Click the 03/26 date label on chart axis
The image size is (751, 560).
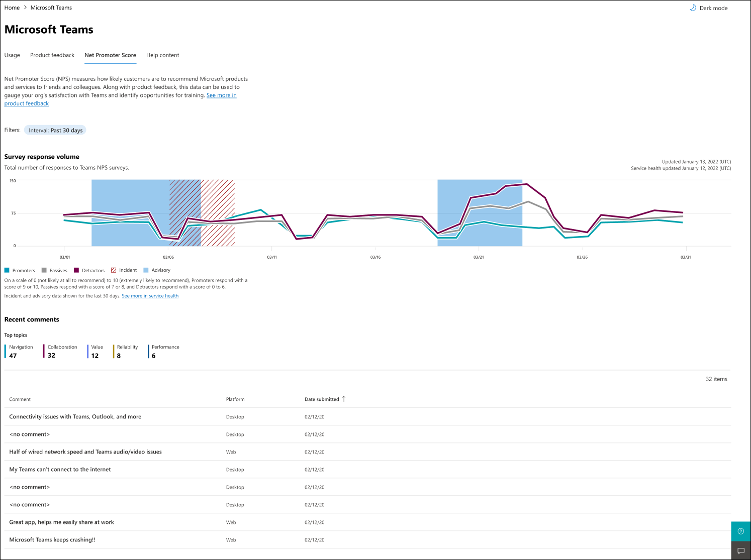[x=582, y=257]
